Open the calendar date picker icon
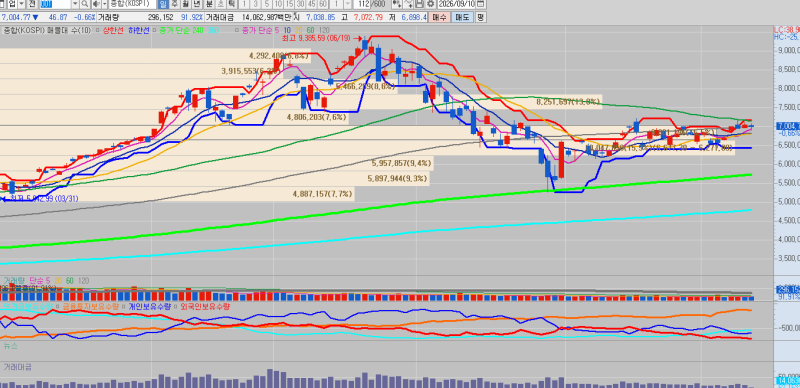The image size is (800, 388). click(480, 4)
